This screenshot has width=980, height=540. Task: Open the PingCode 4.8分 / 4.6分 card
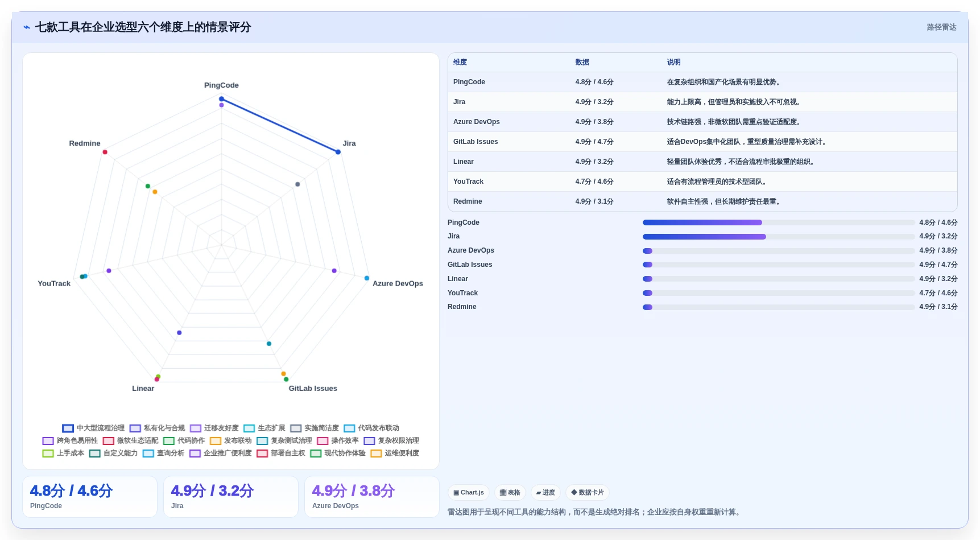pyautogui.click(x=90, y=497)
